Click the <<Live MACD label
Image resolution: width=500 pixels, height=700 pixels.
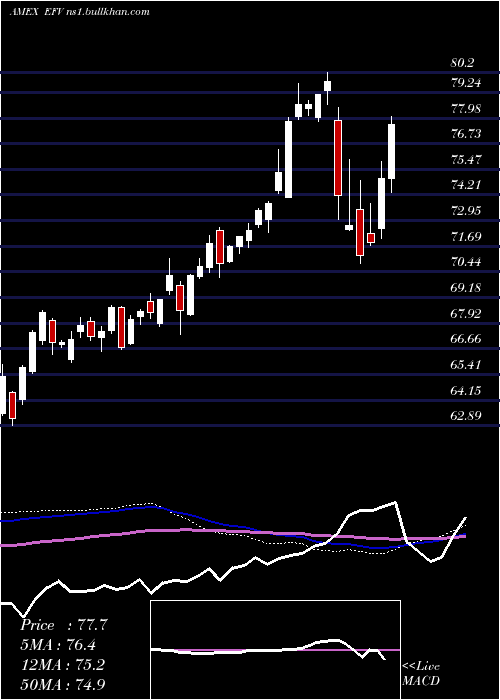coord(421,673)
